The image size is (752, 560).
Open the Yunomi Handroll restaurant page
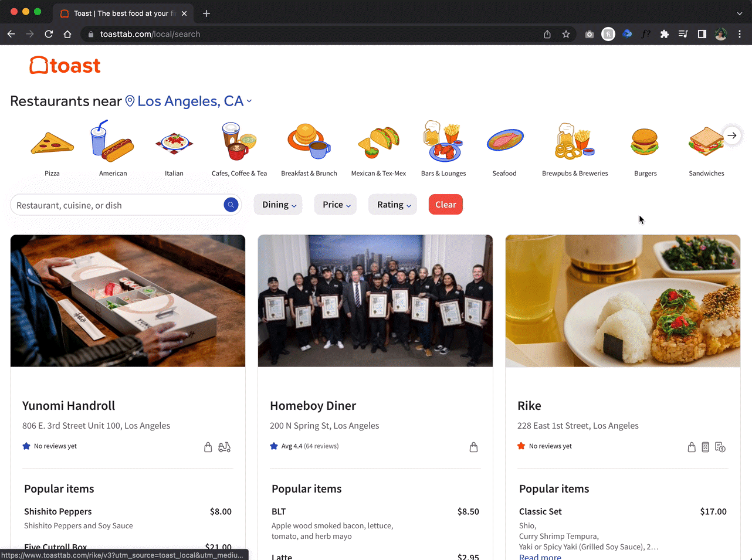[69, 406]
